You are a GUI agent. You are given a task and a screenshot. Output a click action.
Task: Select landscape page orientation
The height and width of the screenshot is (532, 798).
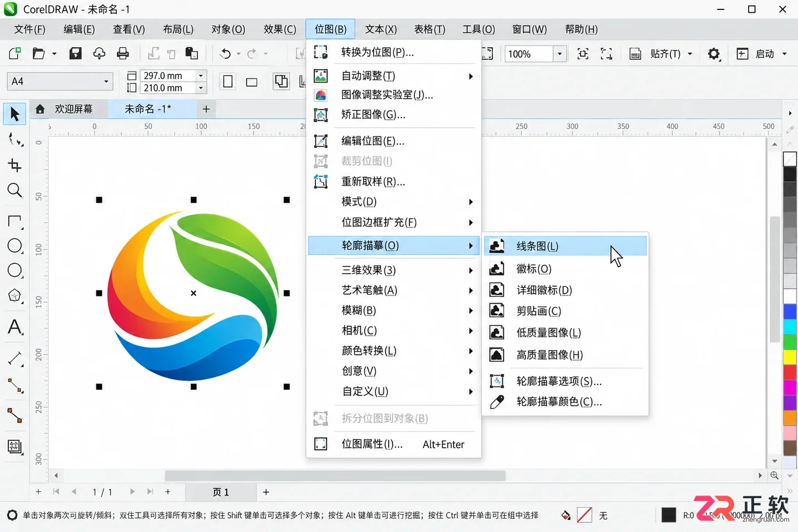(x=252, y=82)
